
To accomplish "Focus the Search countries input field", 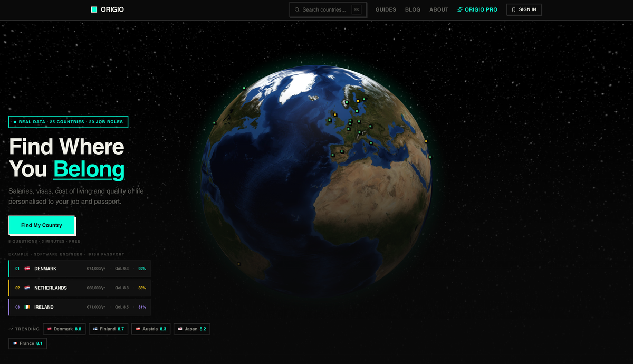I will [x=328, y=9].
